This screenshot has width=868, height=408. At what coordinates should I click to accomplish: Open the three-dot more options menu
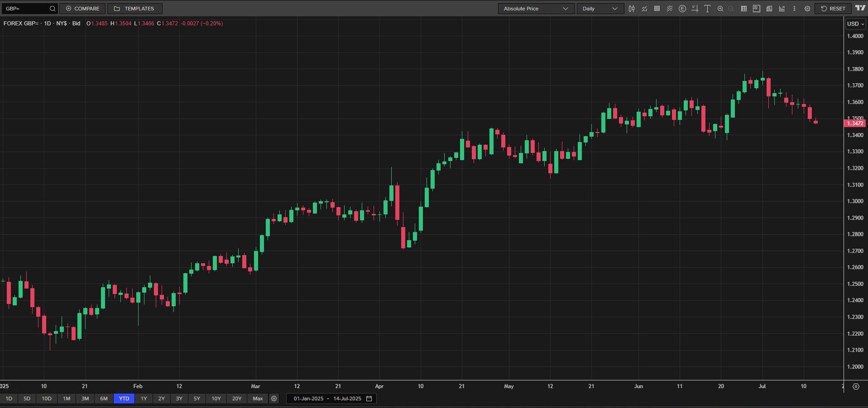(x=794, y=9)
